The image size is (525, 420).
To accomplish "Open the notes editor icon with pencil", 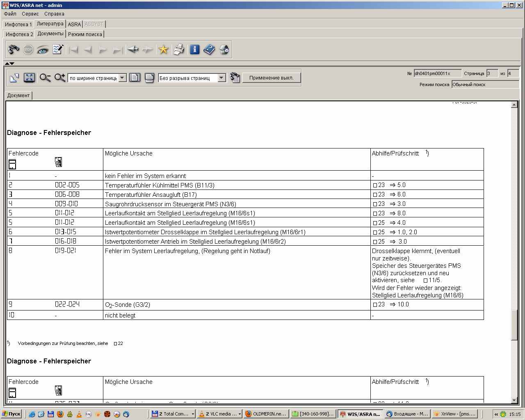I will click(x=58, y=50).
